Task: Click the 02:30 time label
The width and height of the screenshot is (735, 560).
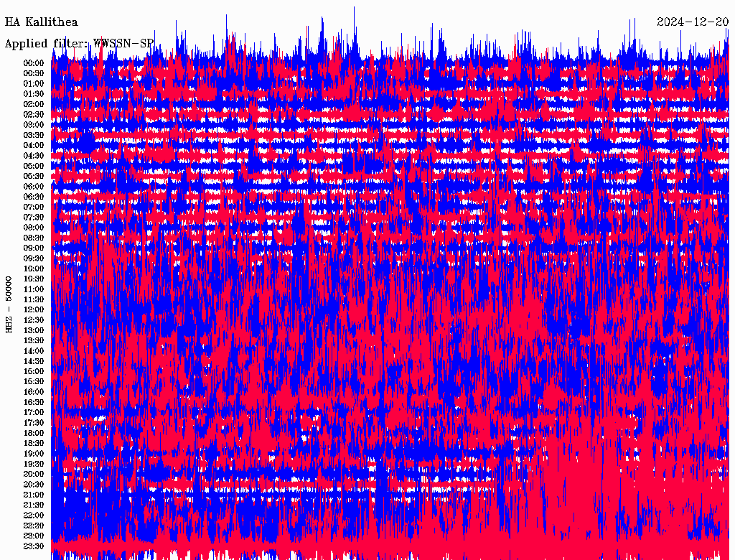Action: point(34,114)
